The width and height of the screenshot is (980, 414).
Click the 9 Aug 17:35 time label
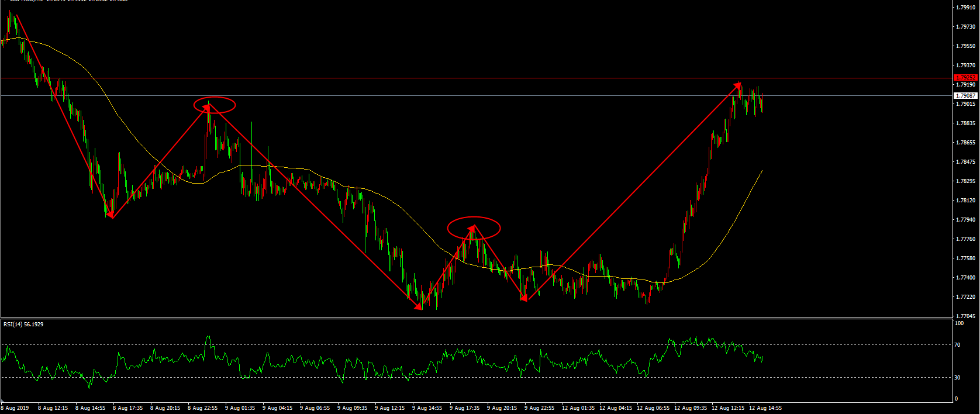click(x=465, y=408)
